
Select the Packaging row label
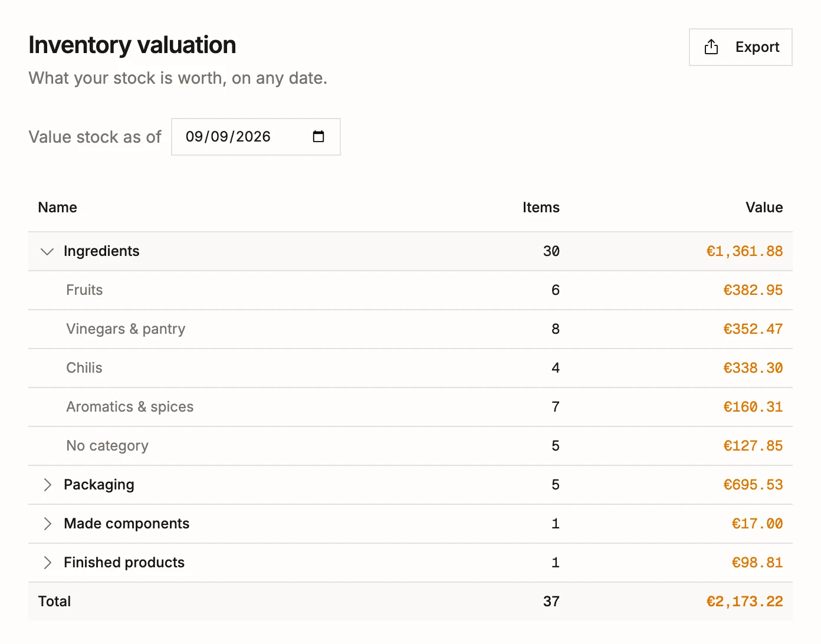(99, 485)
